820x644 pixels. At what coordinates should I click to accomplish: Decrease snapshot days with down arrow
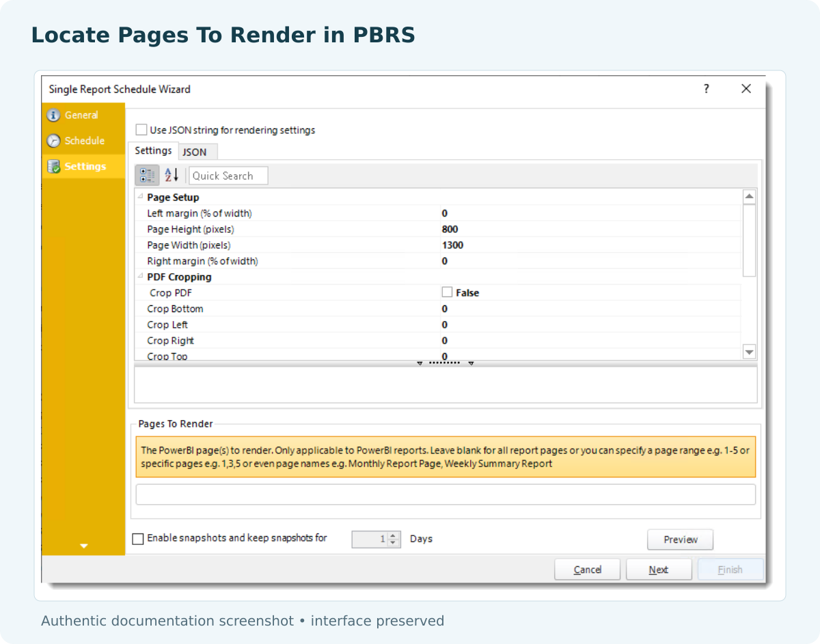pos(393,543)
